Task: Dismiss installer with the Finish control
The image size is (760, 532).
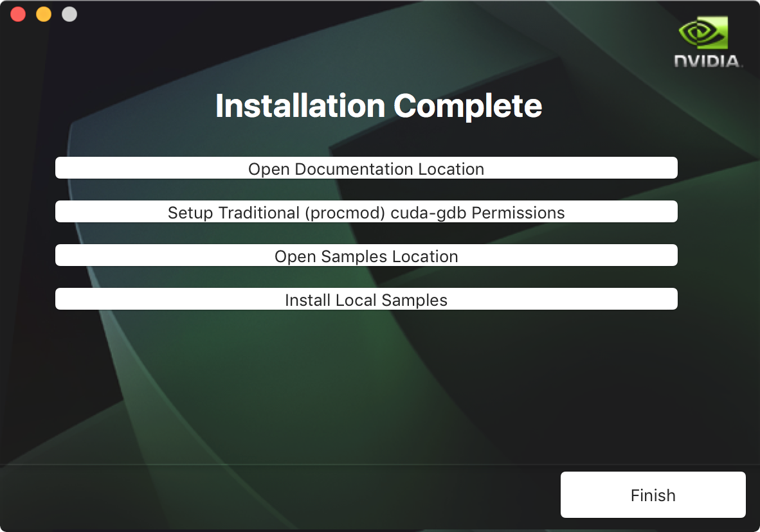Action: [x=652, y=495]
